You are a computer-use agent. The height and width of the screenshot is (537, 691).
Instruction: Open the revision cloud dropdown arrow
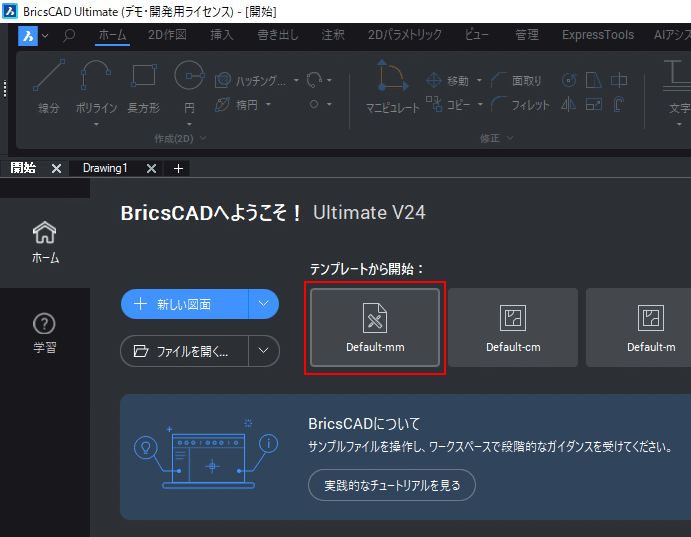pyautogui.click(x=329, y=80)
